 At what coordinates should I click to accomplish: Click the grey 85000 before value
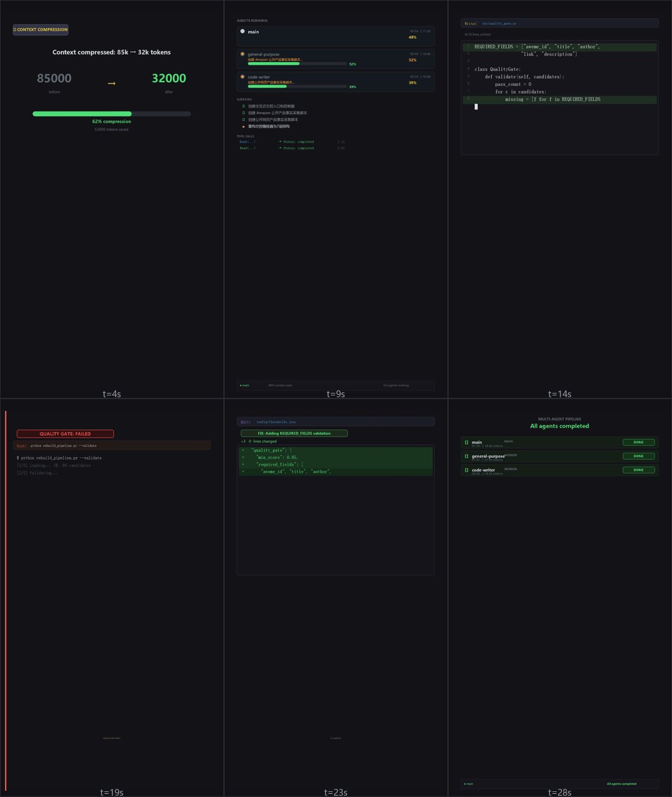54,78
